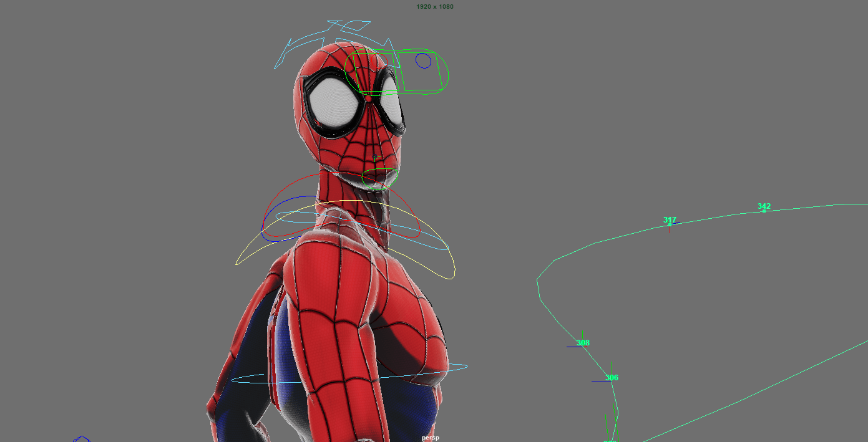The width and height of the screenshot is (868, 442).
Task: Pick the green rounded eye control frame
Action: point(397,72)
